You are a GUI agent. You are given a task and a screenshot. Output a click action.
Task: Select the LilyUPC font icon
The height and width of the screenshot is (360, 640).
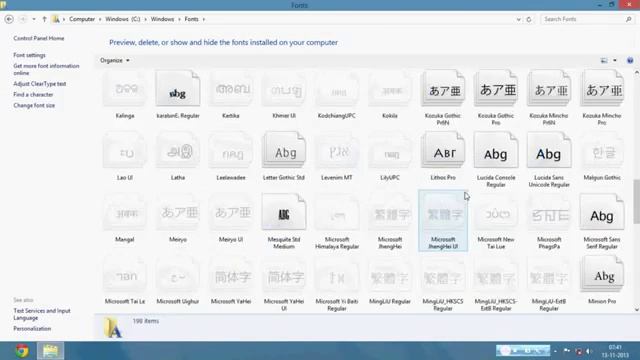tap(390, 151)
